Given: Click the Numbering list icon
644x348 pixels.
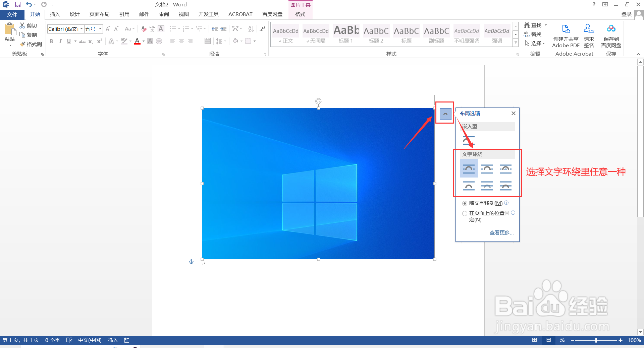Looking at the screenshot, I should (186, 29).
